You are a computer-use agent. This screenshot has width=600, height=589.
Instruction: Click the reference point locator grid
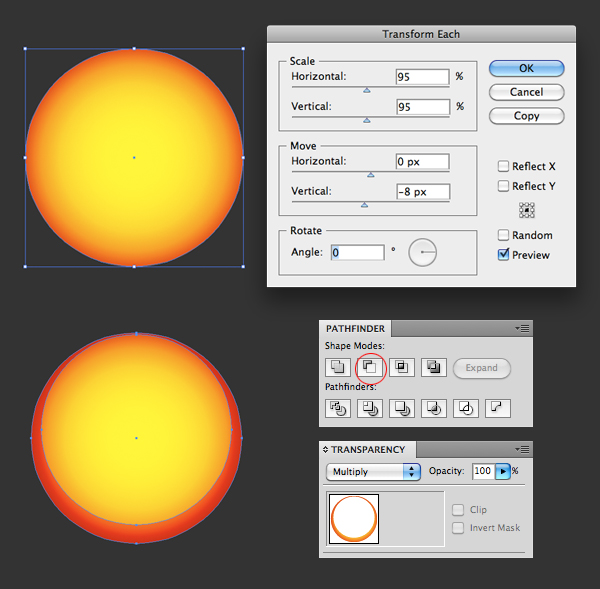tap(527, 210)
